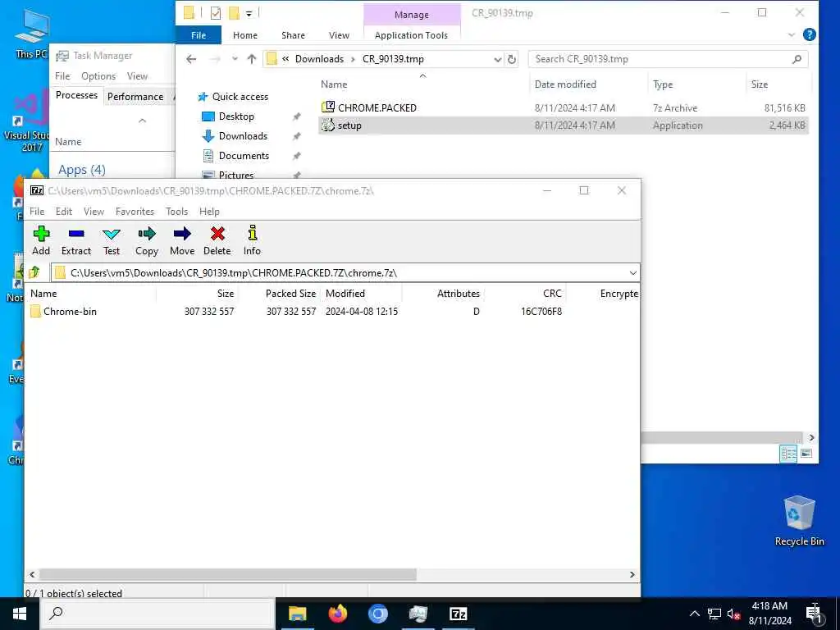Go up one folder level in 7-Zip

[x=34, y=272]
